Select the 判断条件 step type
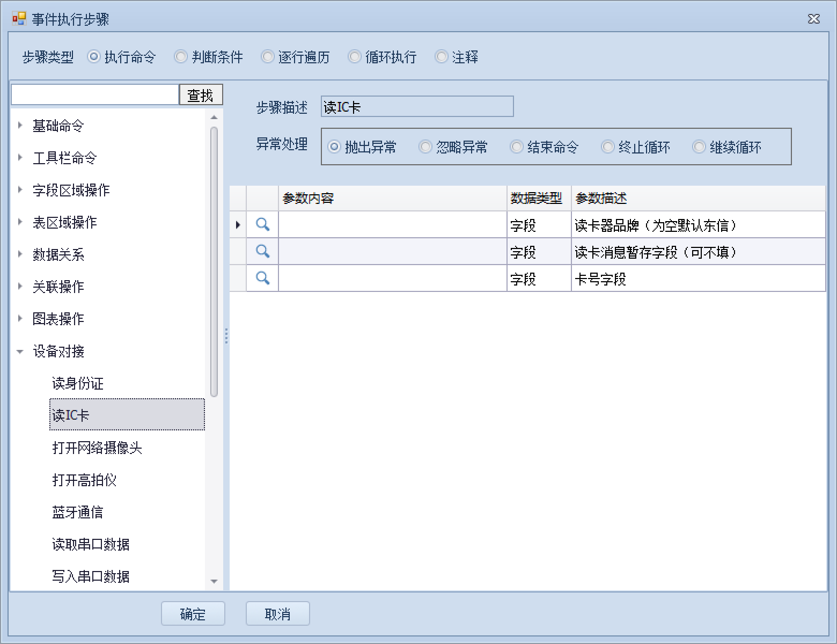The image size is (837, 644). (x=181, y=57)
